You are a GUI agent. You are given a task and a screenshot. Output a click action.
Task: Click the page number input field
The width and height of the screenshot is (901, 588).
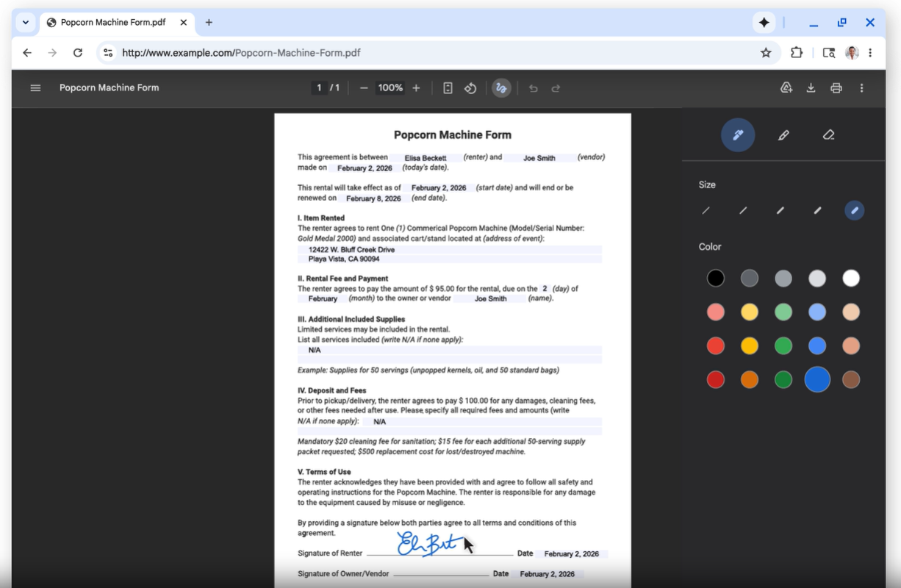pyautogui.click(x=319, y=88)
